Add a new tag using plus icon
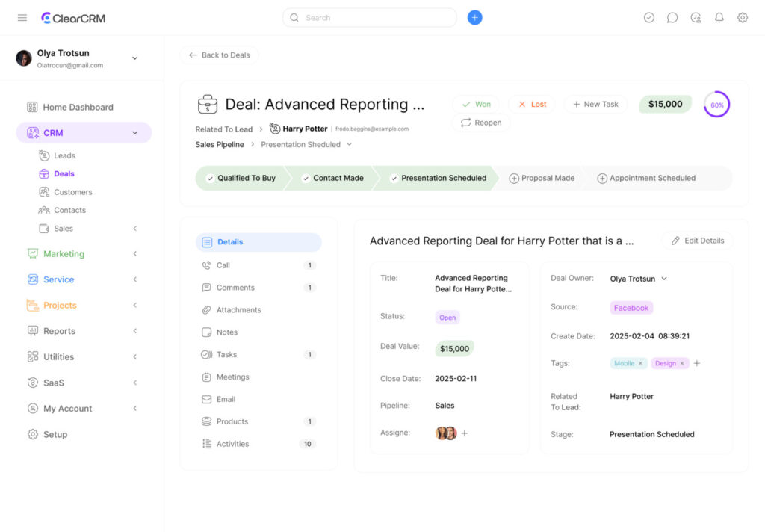The image size is (765, 532). point(697,364)
